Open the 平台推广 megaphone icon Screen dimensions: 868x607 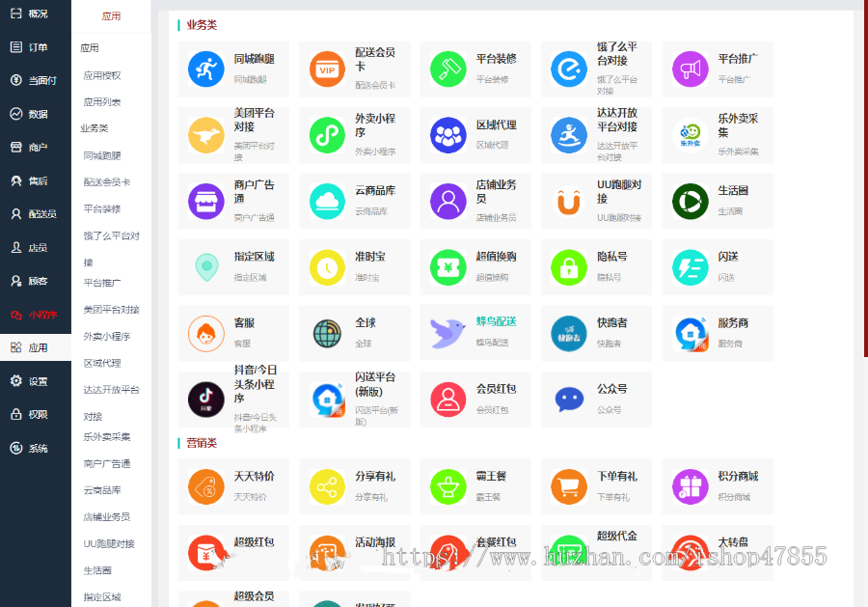click(691, 69)
